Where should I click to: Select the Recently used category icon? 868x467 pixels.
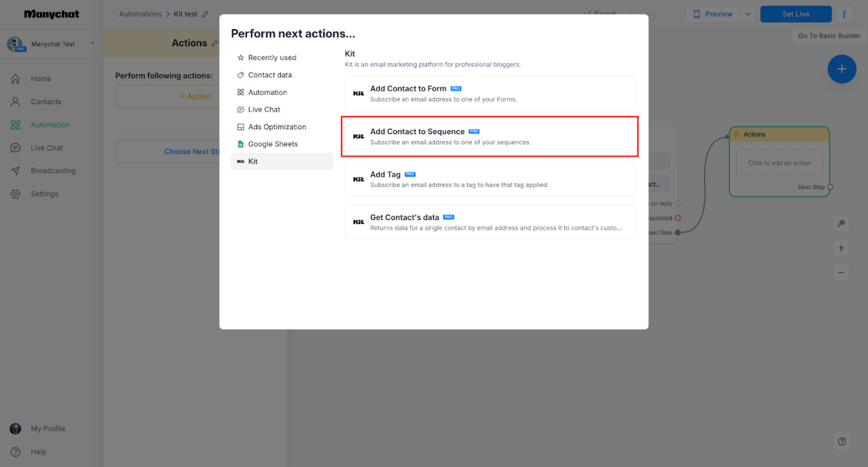tap(241, 57)
